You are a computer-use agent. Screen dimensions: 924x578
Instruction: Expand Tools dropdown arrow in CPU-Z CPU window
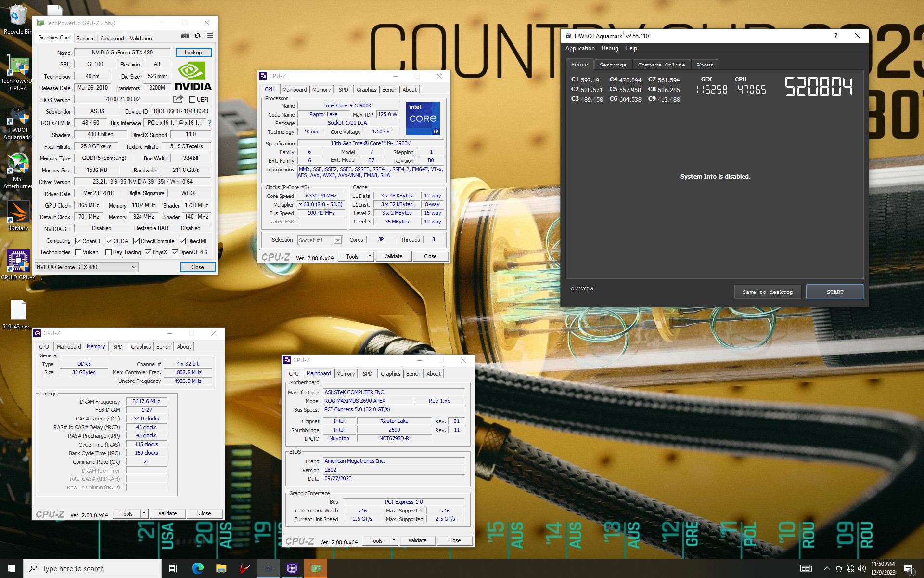[x=370, y=256]
